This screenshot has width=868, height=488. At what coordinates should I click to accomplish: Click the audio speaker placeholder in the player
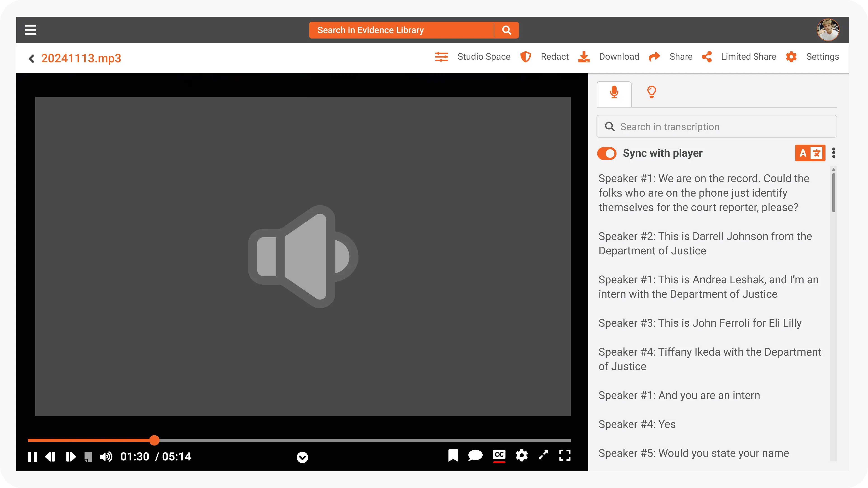click(x=303, y=256)
